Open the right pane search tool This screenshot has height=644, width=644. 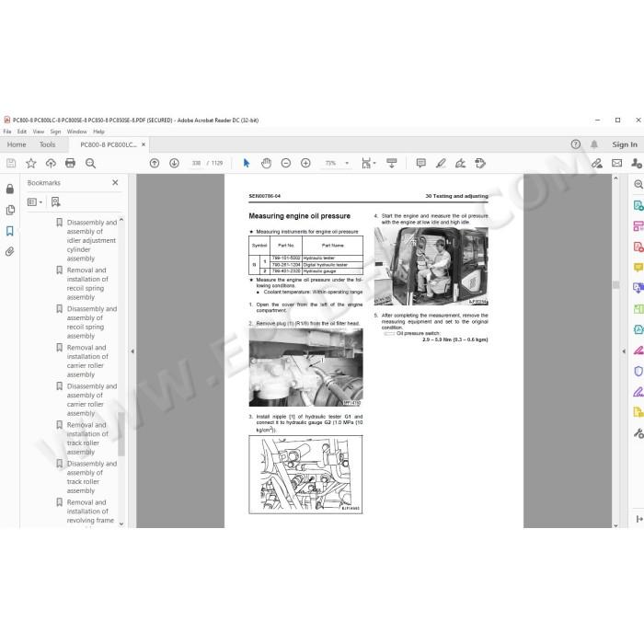pos(638,184)
